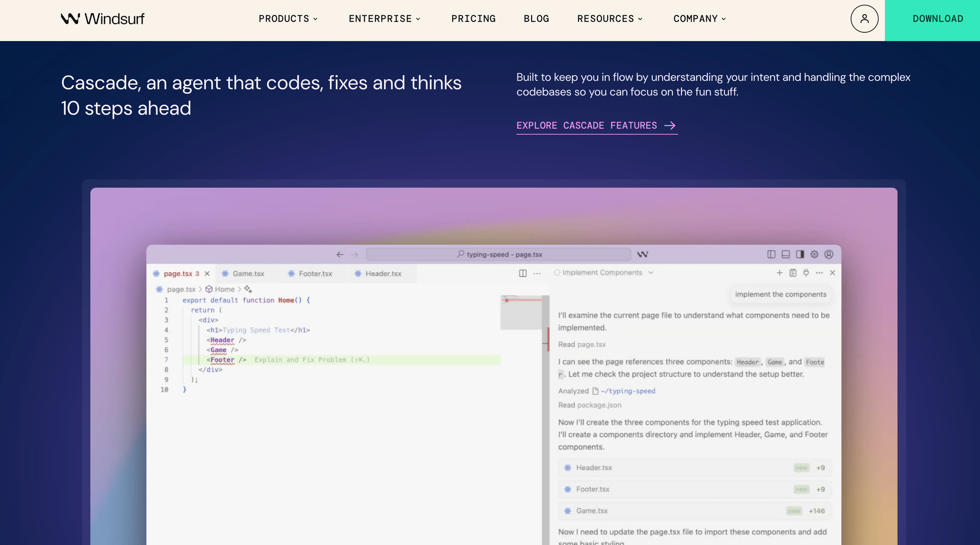980x545 pixels.
Task: Click the back arrow in editor titlebar
Action: tap(340, 255)
